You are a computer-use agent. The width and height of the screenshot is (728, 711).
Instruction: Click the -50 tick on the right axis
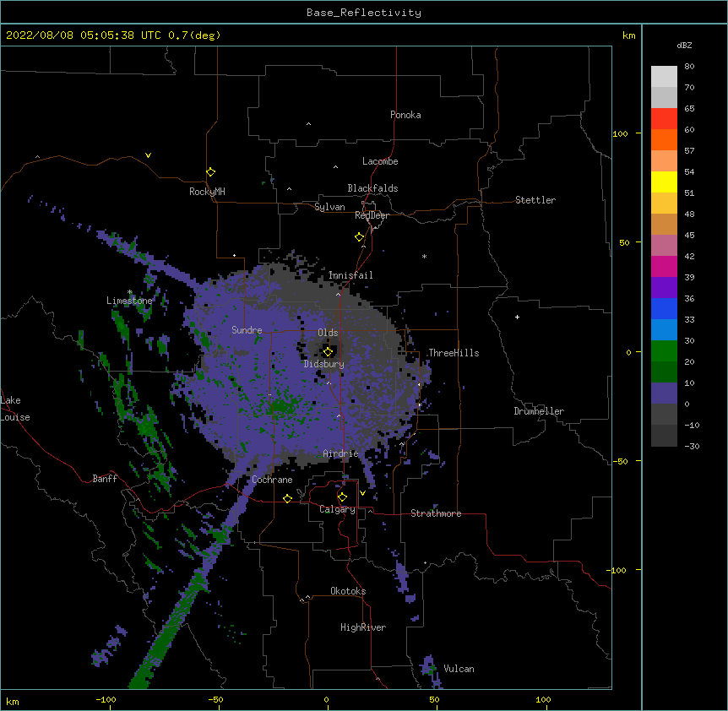(x=620, y=461)
